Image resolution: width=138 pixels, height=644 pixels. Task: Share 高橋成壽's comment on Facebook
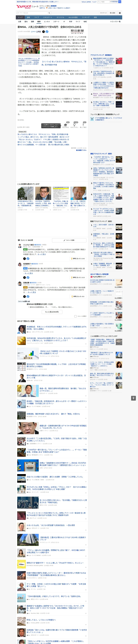(x=28, y=296)
